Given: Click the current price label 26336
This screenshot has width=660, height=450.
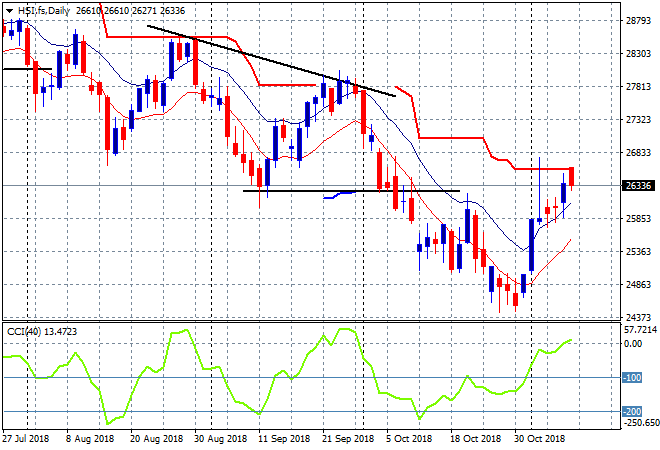Looking at the screenshot, I should pyautogui.click(x=638, y=186).
